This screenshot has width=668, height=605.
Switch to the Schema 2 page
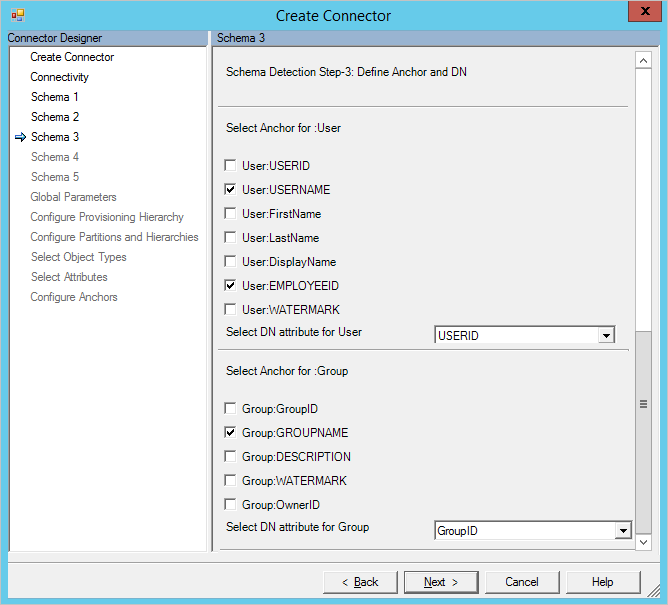point(55,117)
